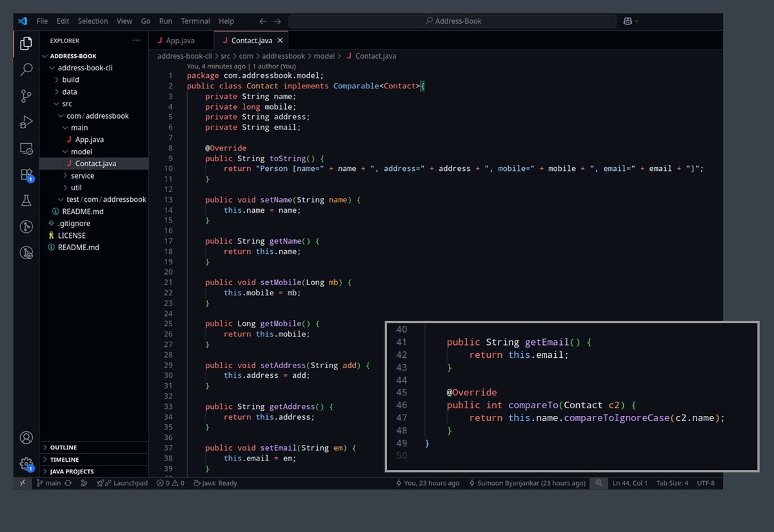774x532 pixels.
Task: Collapse the com/addressbook folder
Action: click(x=94, y=116)
